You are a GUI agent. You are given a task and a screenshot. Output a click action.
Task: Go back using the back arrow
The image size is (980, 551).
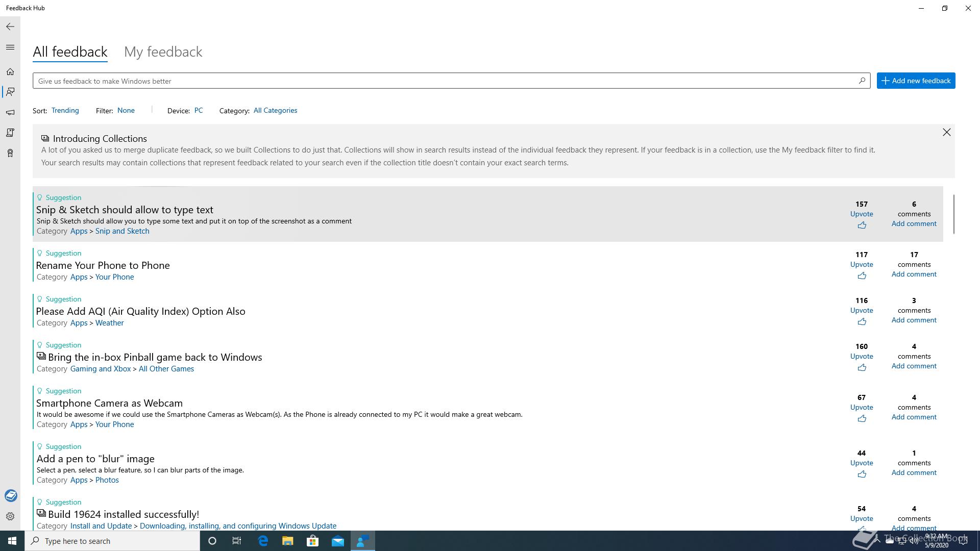[10, 27]
